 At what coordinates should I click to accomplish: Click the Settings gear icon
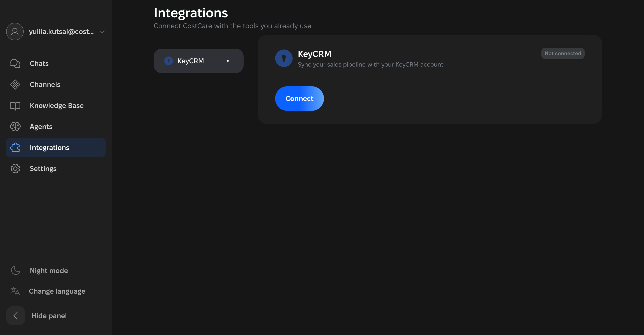click(15, 169)
